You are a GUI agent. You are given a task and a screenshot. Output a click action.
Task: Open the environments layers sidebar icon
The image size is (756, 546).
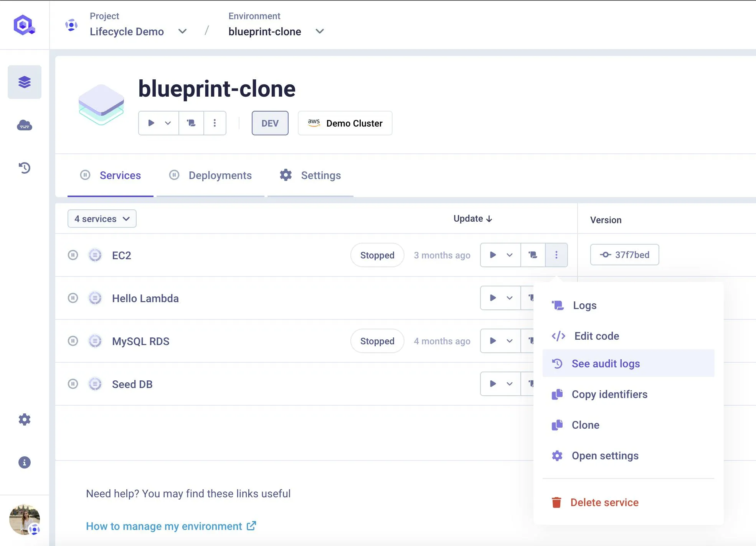tap(25, 82)
